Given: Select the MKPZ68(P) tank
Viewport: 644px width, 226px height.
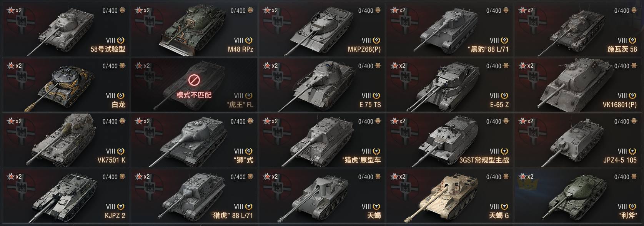Looking at the screenshot, I should [x=321, y=29].
